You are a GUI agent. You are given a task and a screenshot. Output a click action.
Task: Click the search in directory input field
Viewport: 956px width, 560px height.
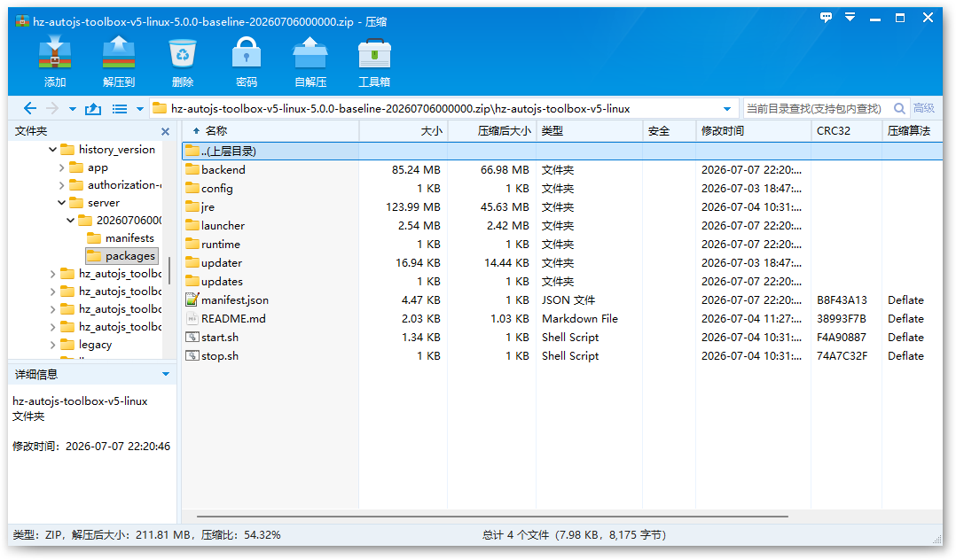pyautogui.click(x=816, y=108)
